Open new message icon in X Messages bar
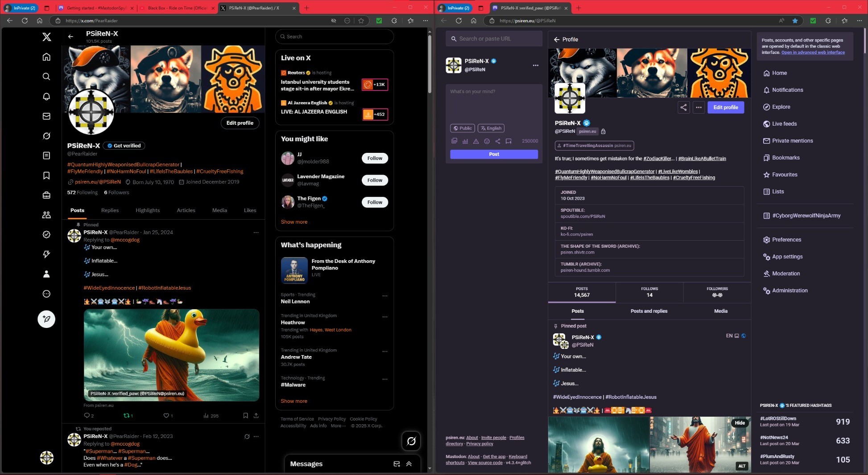This screenshot has width=868, height=475. tap(397, 464)
